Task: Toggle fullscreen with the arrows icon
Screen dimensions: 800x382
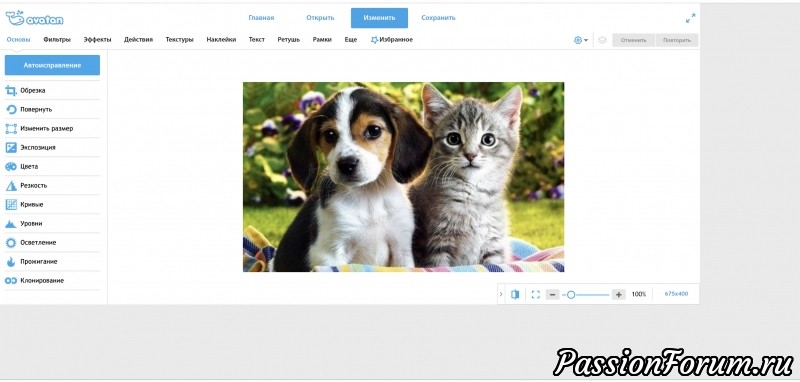Action: [x=690, y=18]
